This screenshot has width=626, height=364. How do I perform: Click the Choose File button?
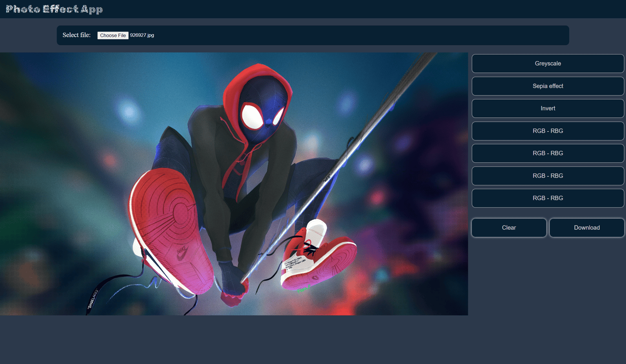pos(113,35)
